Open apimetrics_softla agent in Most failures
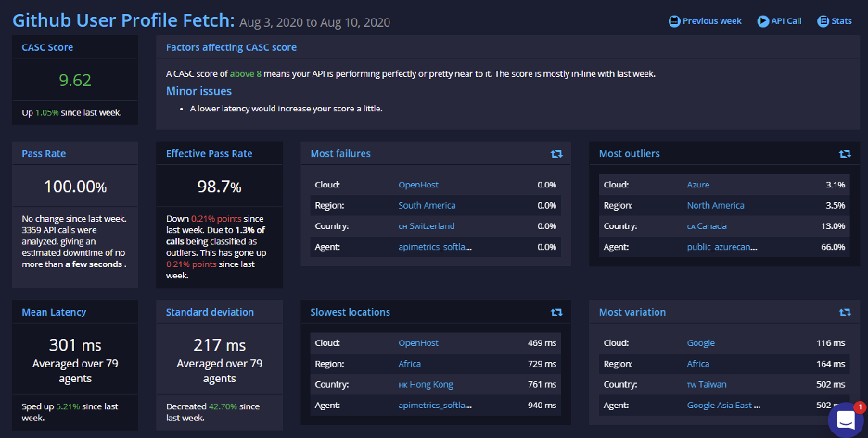The width and height of the screenshot is (868, 438). (x=435, y=247)
